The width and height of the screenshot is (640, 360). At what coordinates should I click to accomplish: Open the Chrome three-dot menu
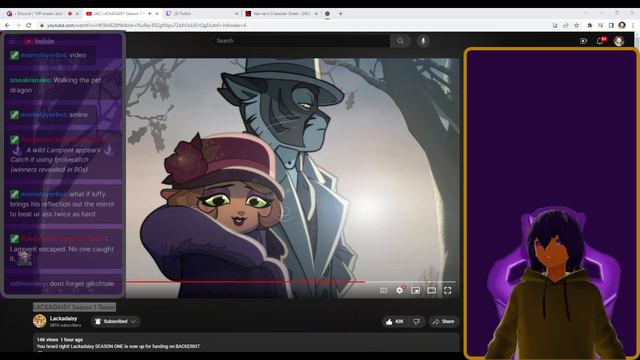633,25
